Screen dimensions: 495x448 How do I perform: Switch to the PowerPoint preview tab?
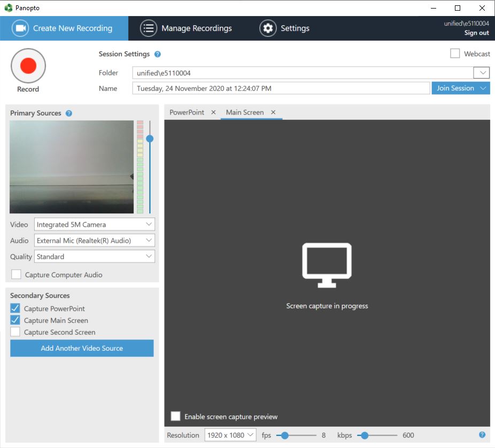click(187, 112)
